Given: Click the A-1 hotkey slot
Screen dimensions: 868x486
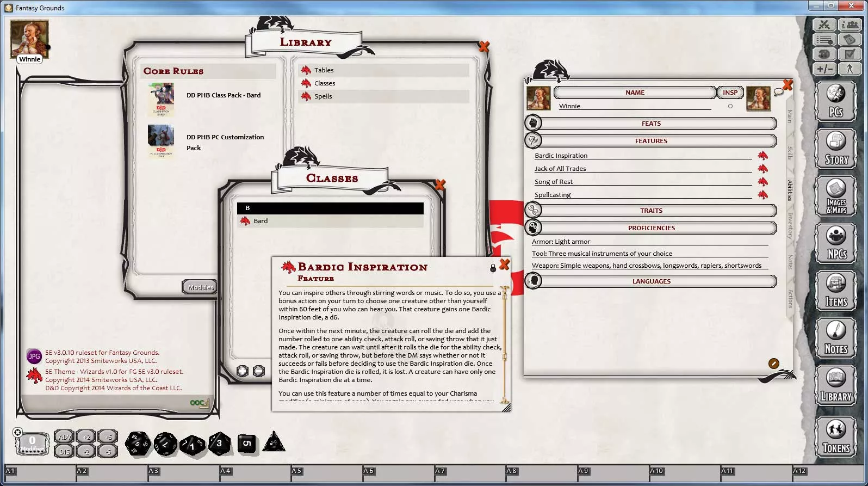Looking at the screenshot, I should (x=40, y=473).
